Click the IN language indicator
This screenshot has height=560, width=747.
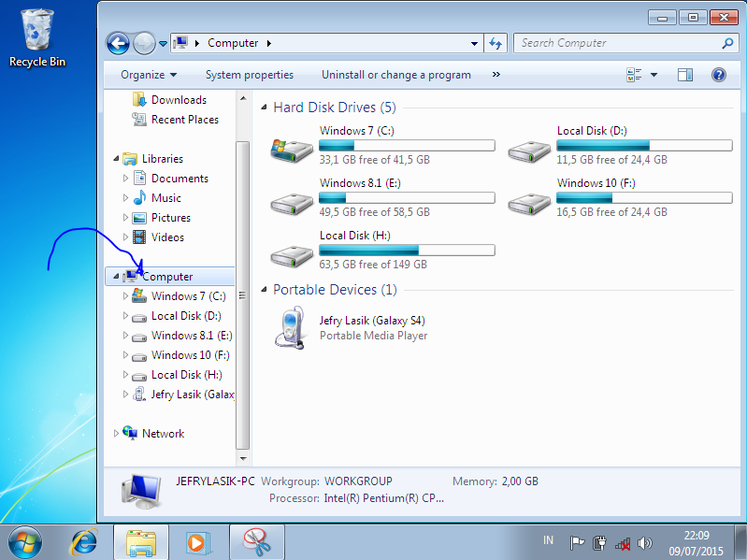pos(549,540)
